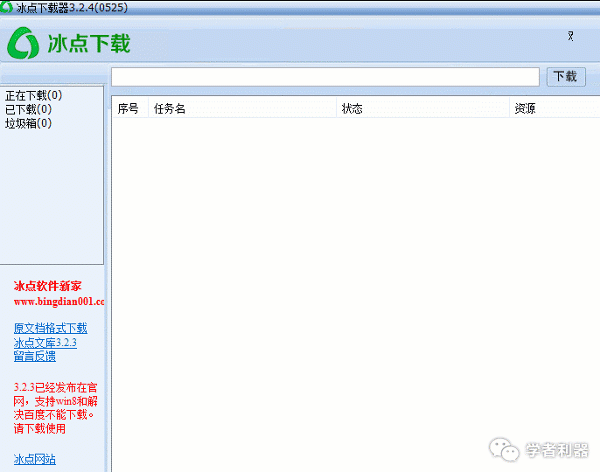Open the 垃圾箱(0) list
This screenshot has width=600, height=472.
[x=28, y=123]
